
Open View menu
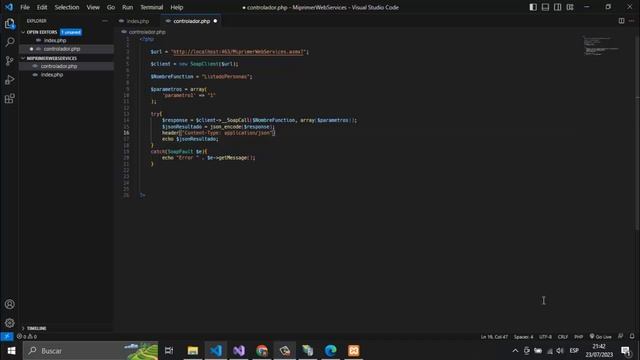pyautogui.click(x=93, y=7)
